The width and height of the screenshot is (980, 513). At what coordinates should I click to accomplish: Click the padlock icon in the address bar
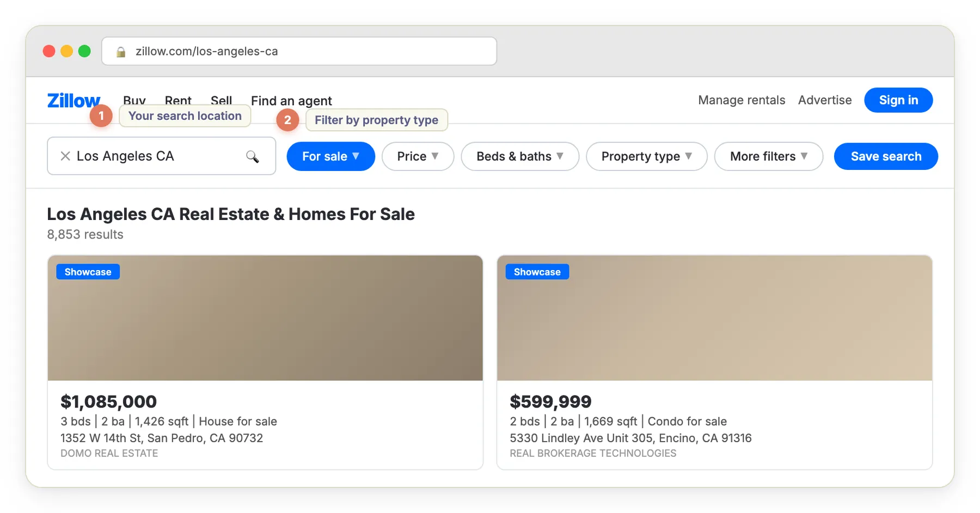point(120,51)
